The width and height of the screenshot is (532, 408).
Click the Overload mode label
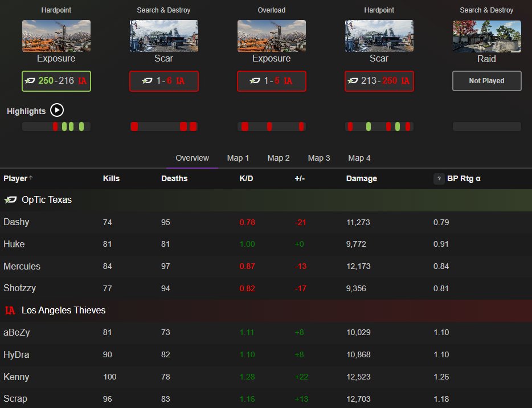pyautogui.click(x=272, y=10)
